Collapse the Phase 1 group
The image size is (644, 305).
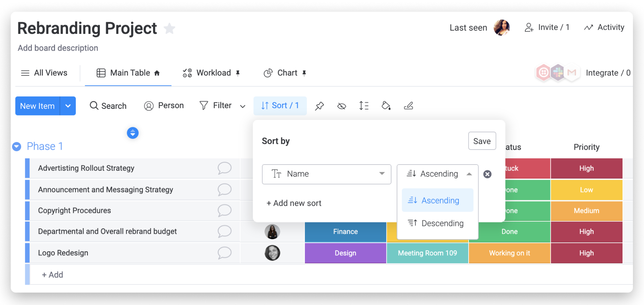click(16, 146)
